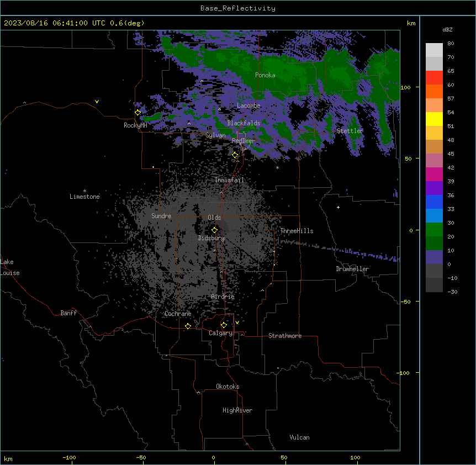Click the Lacombe city label
The image size is (476, 465).
[x=248, y=105]
